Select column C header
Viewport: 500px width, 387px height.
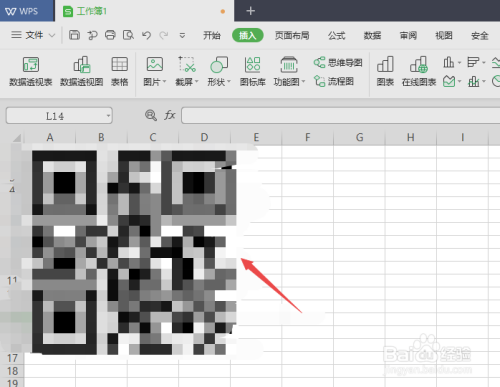[x=153, y=137]
